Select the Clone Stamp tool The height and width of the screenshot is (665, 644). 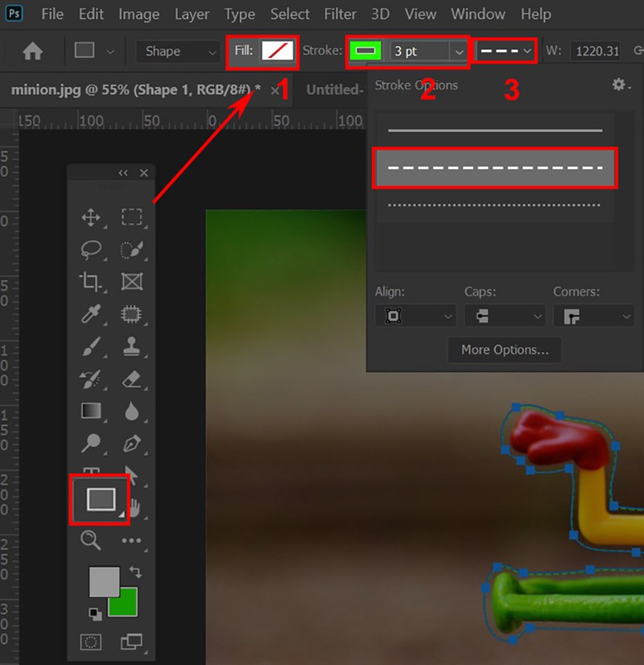tap(131, 346)
